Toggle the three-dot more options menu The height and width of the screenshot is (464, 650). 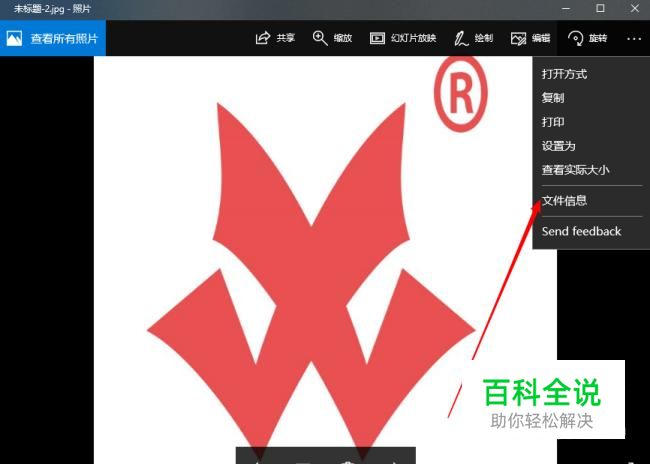point(634,39)
